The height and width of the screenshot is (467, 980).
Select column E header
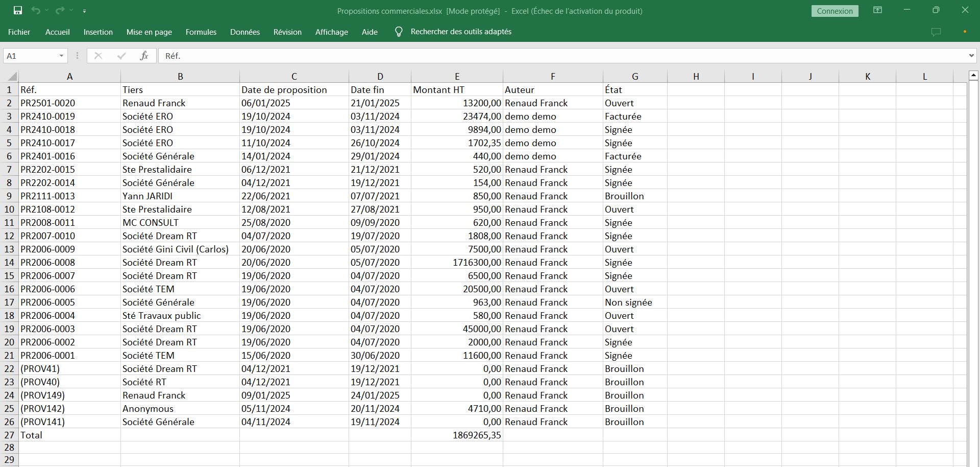tap(457, 77)
